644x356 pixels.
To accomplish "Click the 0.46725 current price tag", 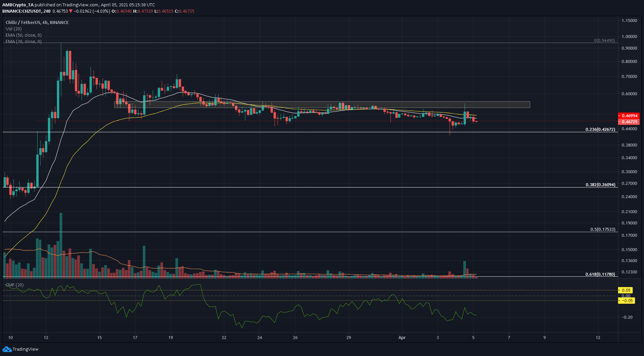I will 628,122.
